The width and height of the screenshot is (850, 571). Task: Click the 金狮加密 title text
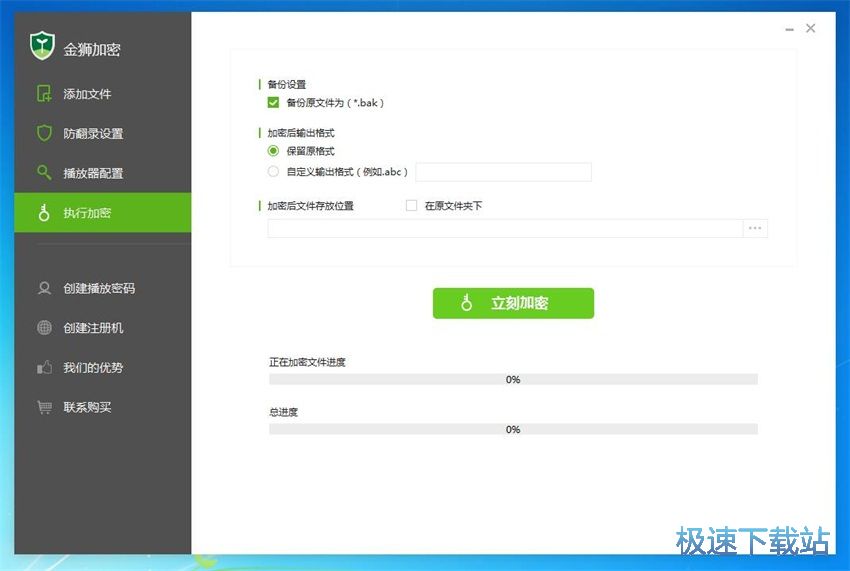[x=92, y=49]
